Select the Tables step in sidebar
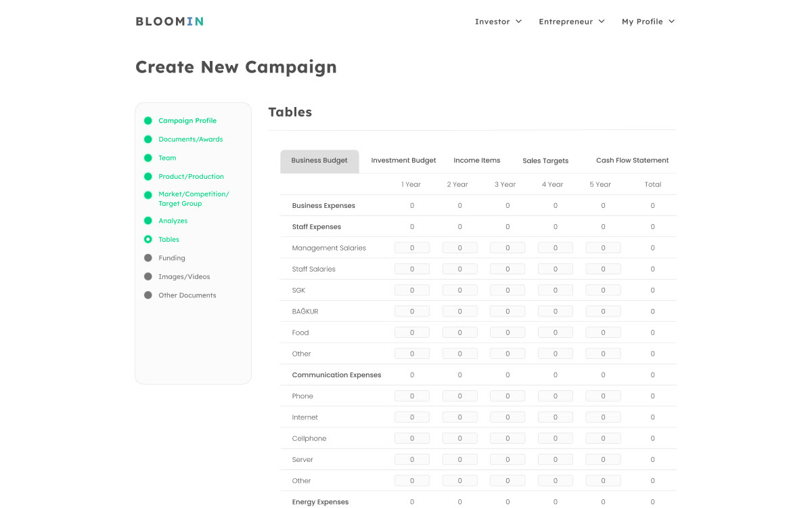 [x=168, y=240]
